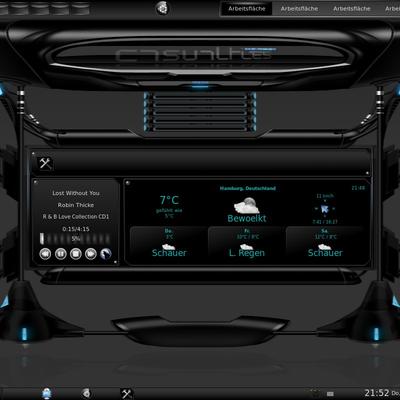
Task: Click the 21:48 weather update time
Action: pyautogui.click(x=358, y=188)
